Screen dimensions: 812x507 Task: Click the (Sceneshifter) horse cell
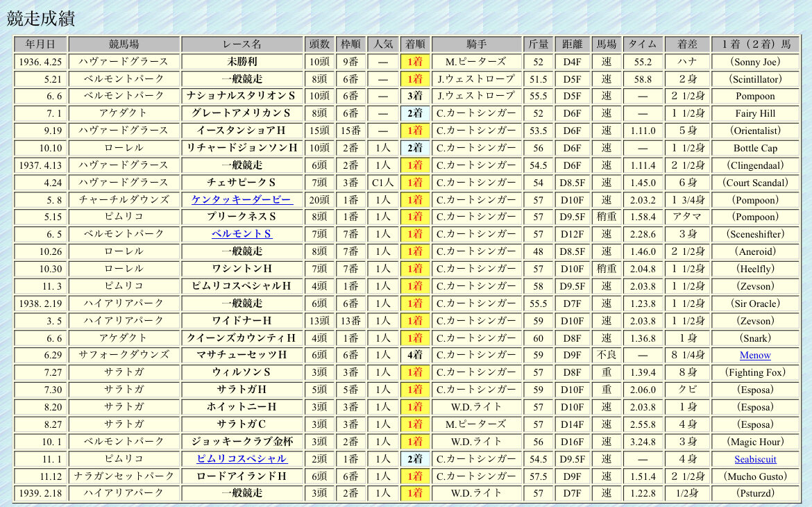coord(756,234)
